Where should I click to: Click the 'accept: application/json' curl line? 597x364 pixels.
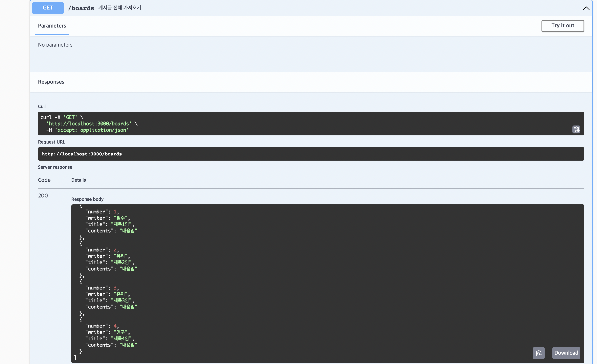tap(92, 130)
